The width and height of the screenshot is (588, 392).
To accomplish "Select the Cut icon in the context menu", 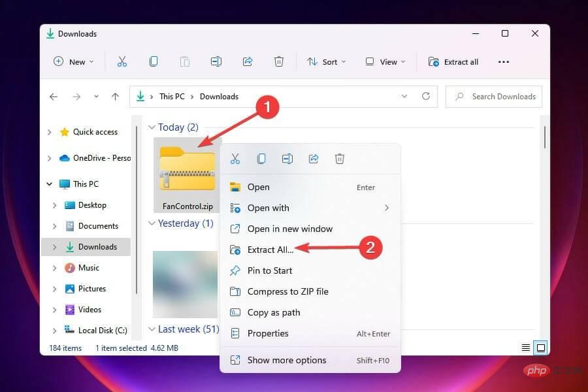I will tap(235, 158).
